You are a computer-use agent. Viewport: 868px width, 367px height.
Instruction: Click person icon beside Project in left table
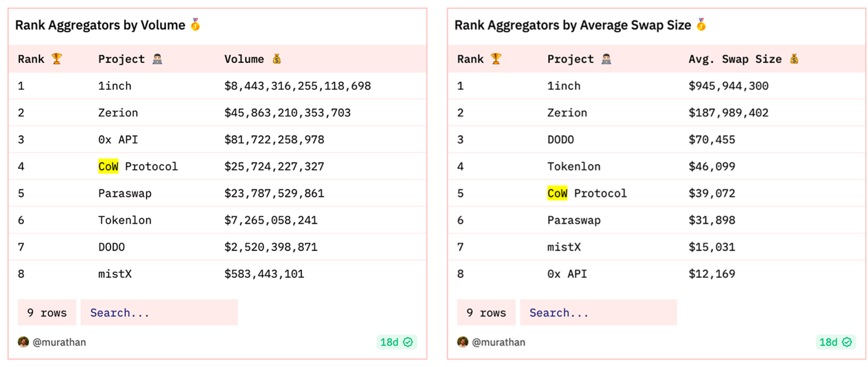[157, 59]
